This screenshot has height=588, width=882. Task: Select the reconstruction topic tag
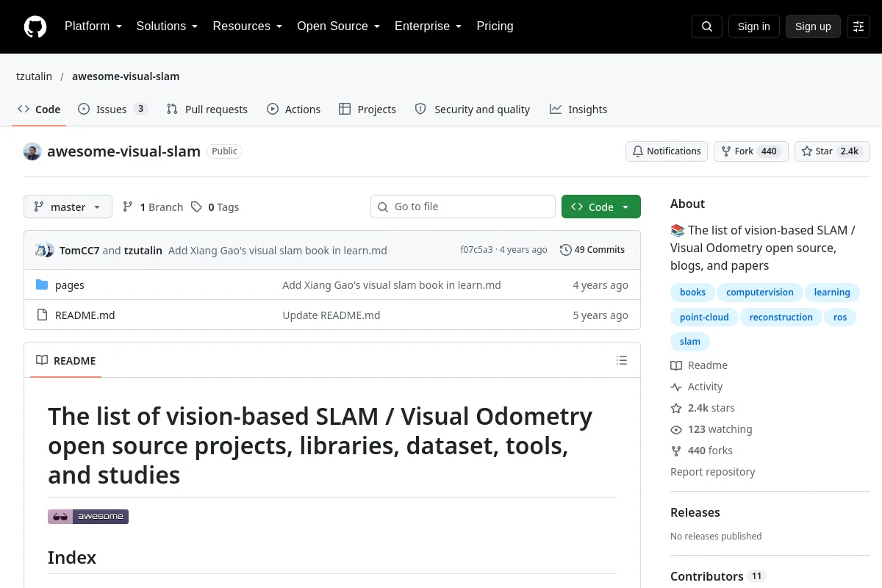point(781,318)
